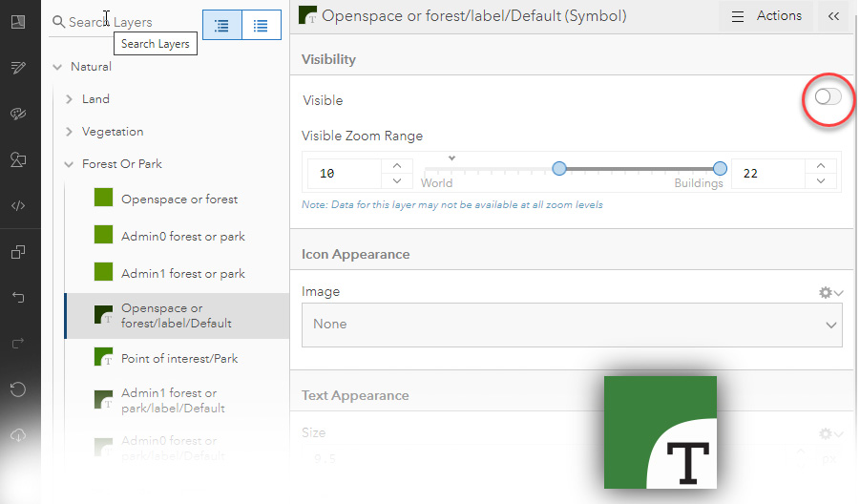Expand the Land layer group
This screenshot has width=860, height=504.
pyautogui.click(x=70, y=99)
